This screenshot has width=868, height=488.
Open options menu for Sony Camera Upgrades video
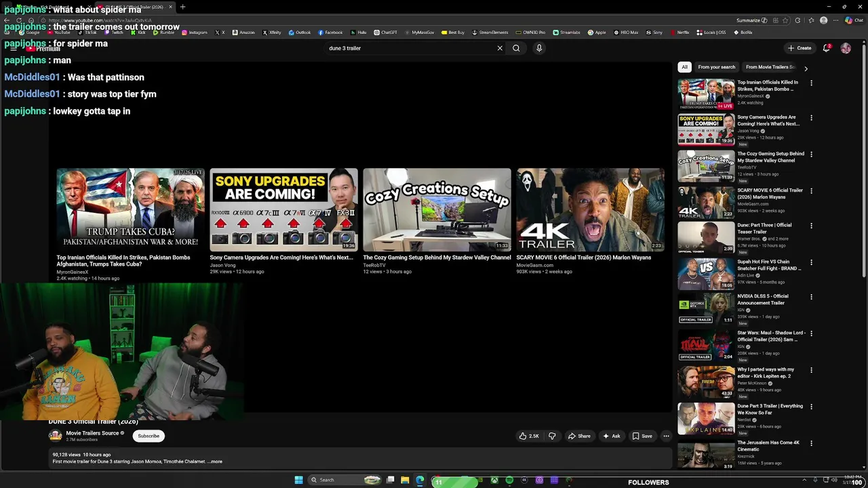pyautogui.click(x=811, y=118)
